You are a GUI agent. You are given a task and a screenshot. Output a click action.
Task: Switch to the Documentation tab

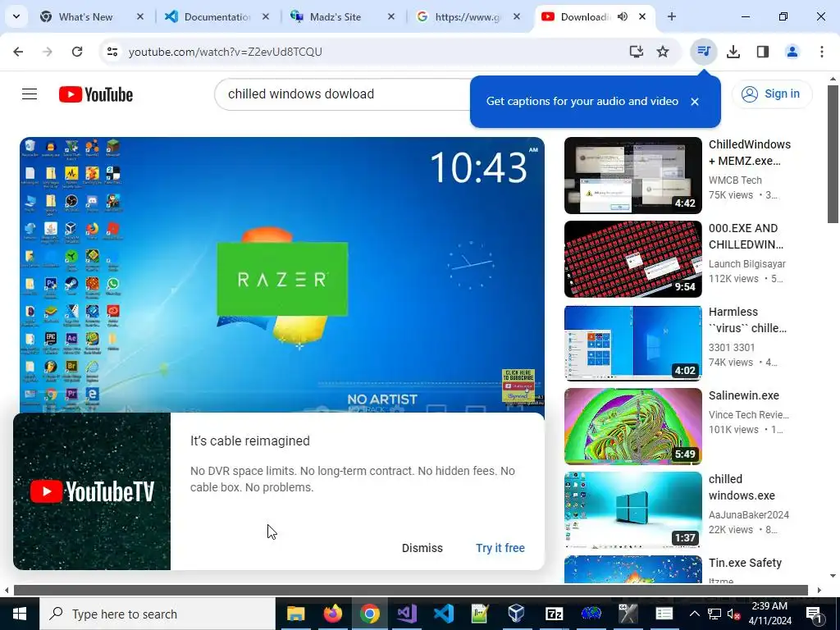(217, 17)
